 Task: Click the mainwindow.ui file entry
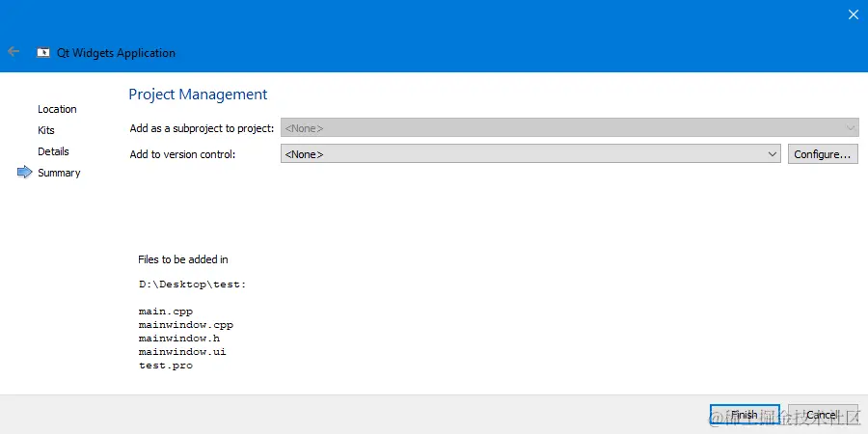(x=182, y=352)
